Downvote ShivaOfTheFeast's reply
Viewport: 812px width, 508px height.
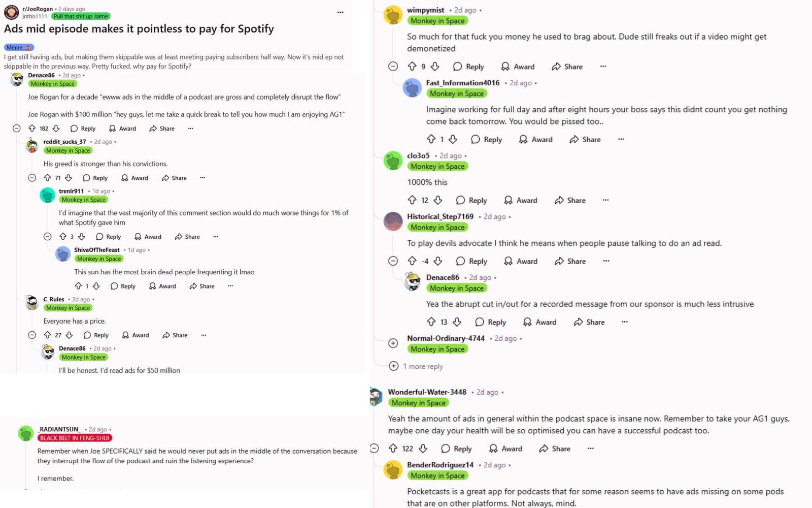96,286
